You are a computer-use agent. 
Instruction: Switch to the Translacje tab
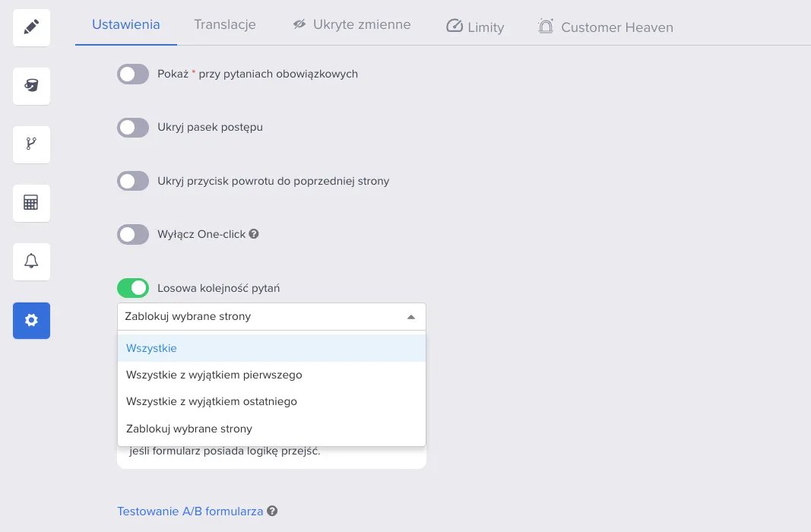[224, 24]
